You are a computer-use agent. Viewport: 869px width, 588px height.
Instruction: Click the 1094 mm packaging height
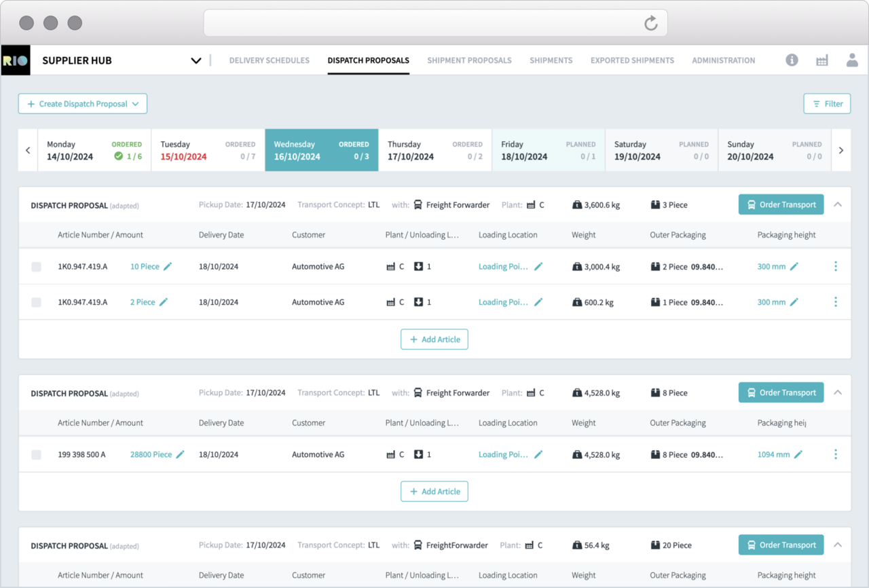[773, 455]
